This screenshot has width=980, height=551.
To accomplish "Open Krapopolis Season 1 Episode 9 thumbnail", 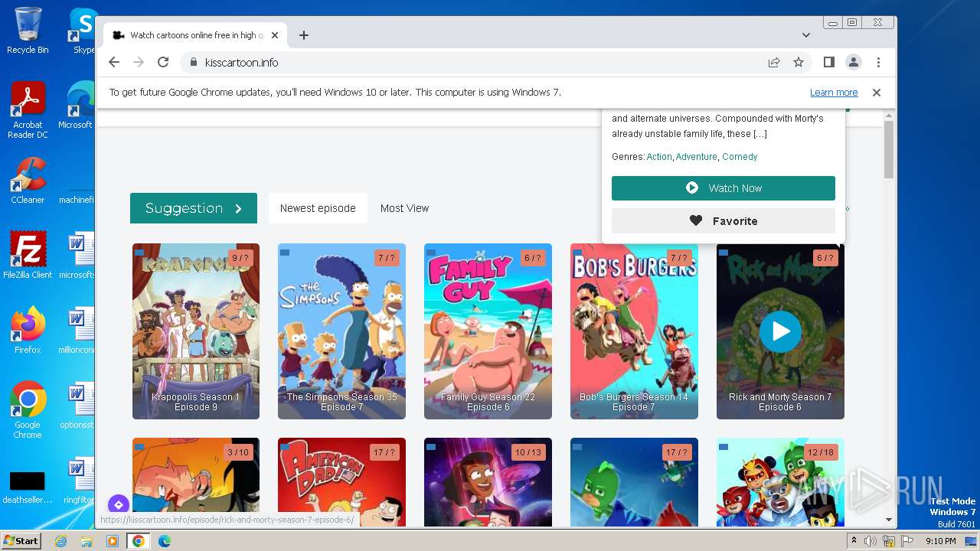I will tap(196, 331).
